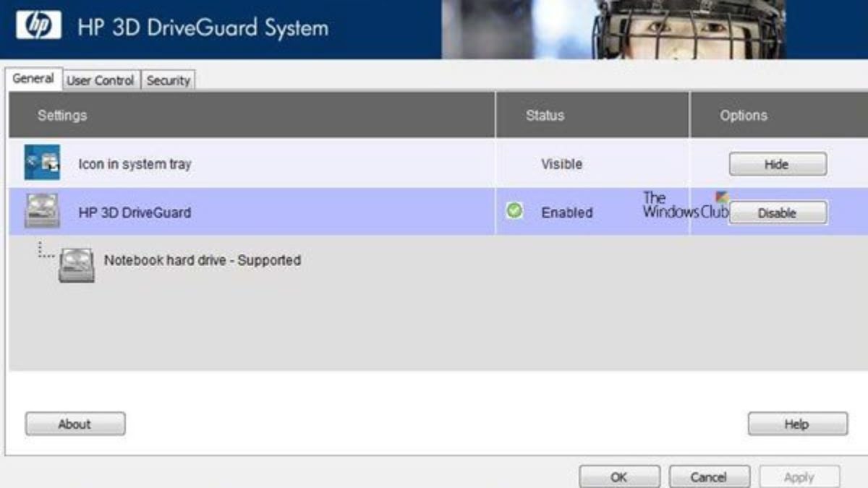The image size is (868, 488).
Task: Cancel the dialog
Action: click(709, 477)
